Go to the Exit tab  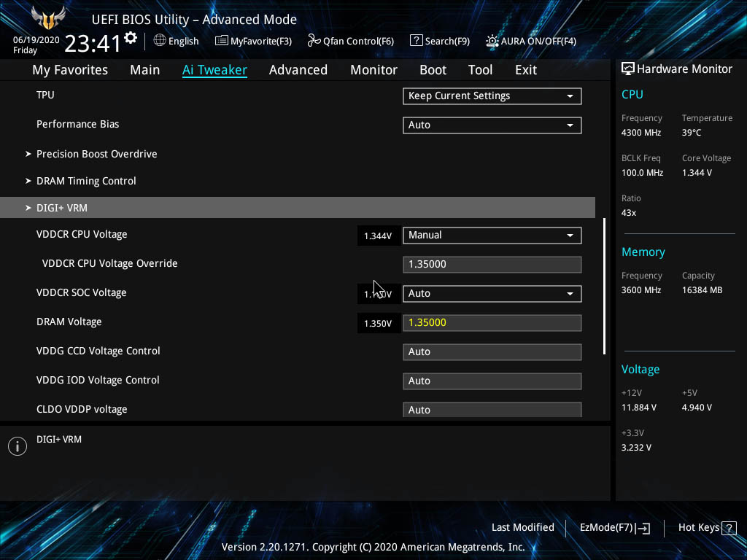(x=526, y=70)
